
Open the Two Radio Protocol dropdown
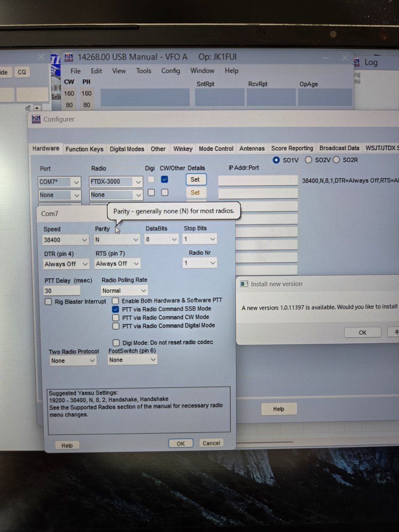click(x=73, y=361)
